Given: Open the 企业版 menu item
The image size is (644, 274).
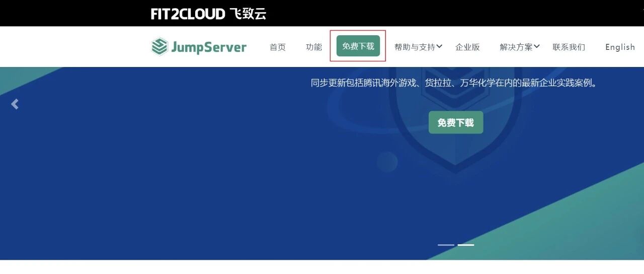Looking at the screenshot, I should (467, 47).
